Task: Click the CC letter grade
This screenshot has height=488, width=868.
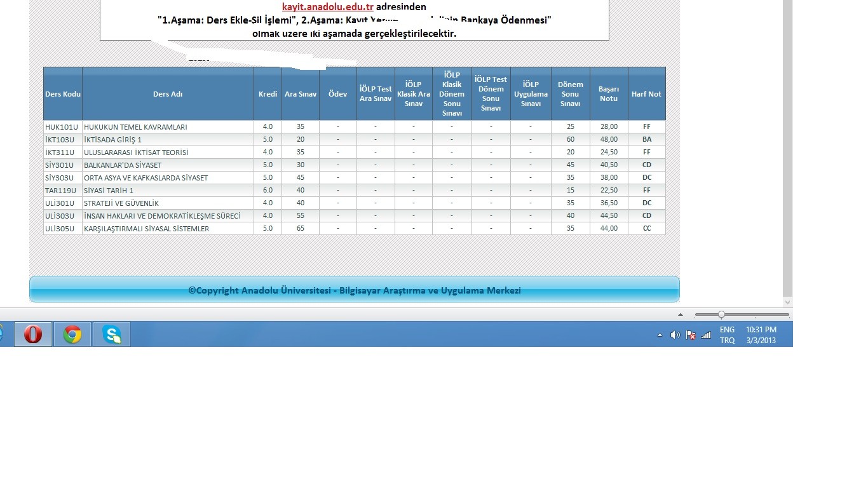Action: coord(647,229)
